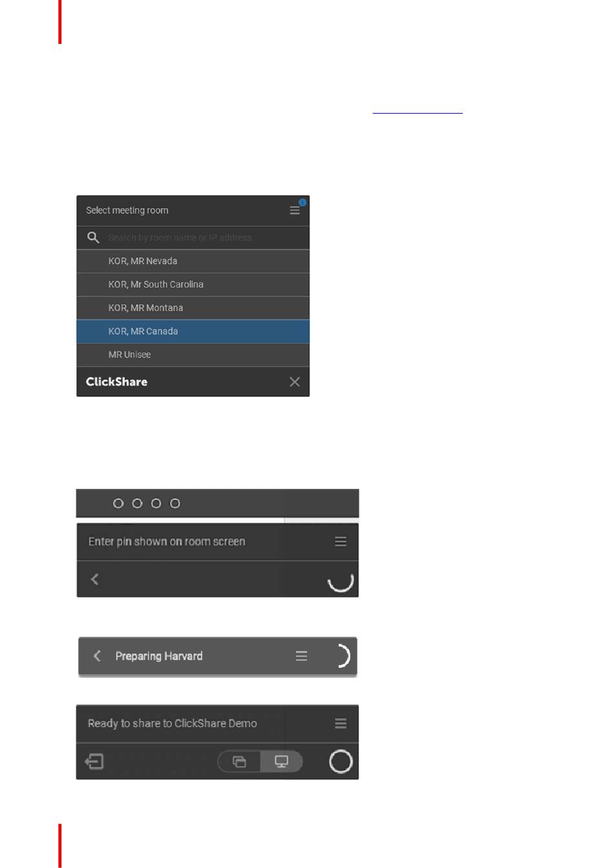Open hamburger menu beside Preparing Harvard

(301, 656)
